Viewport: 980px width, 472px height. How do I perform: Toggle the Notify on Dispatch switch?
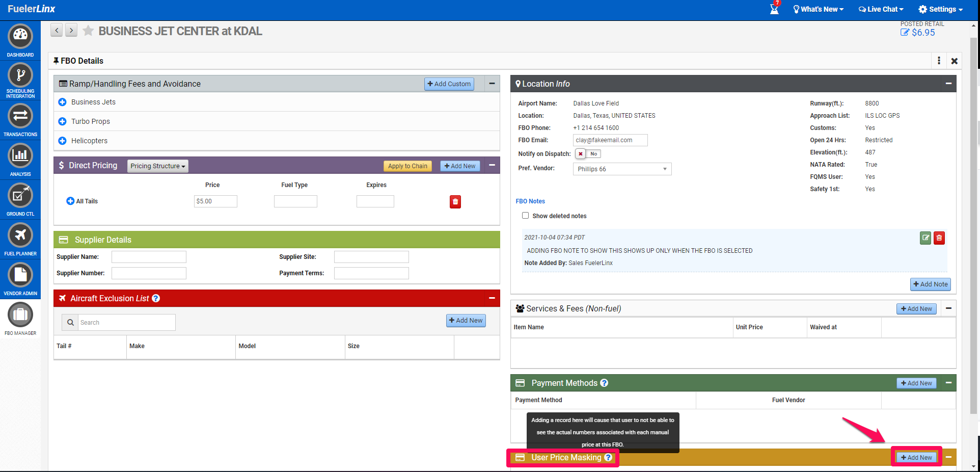pyautogui.click(x=588, y=154)
